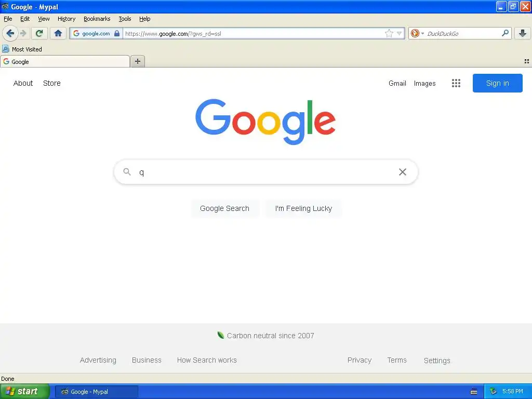Click the address bar URL text
Viewport: 532px width, 399px height.
click(173, 34)
